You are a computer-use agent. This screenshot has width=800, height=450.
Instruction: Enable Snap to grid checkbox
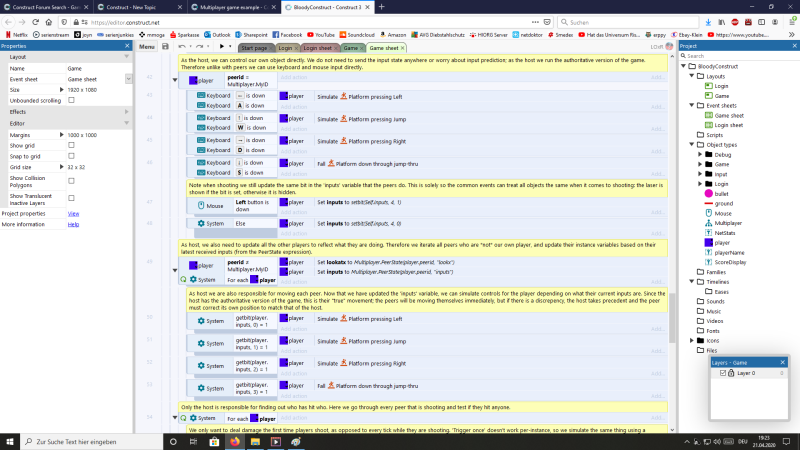[71, 156]
